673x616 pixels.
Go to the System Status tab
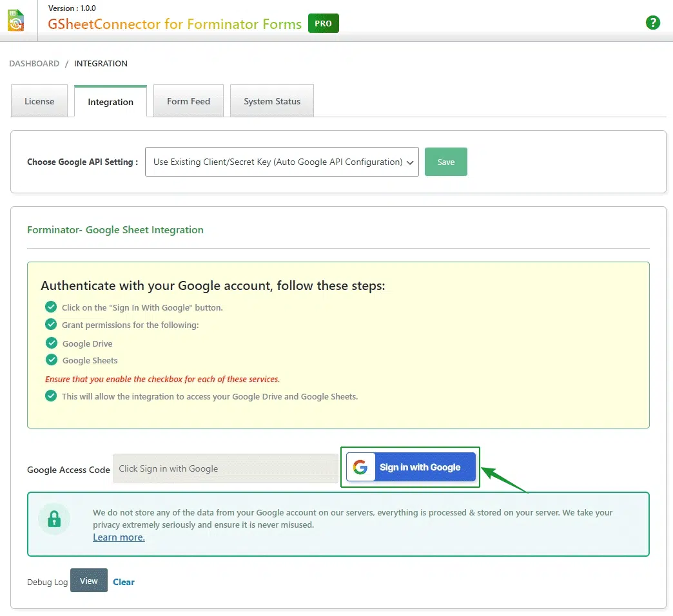pyautogui.click(x=271, y=101)
